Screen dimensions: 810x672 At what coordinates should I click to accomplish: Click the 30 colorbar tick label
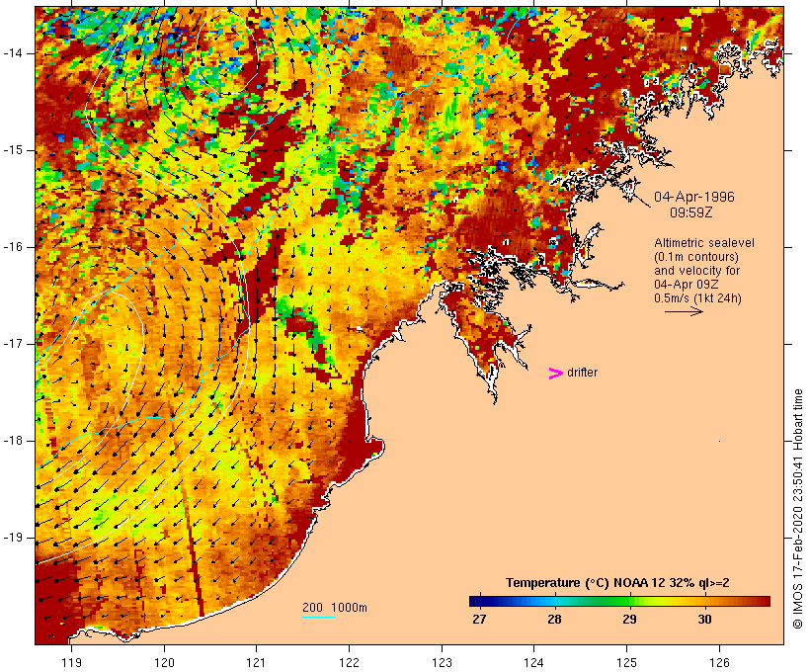704,620
